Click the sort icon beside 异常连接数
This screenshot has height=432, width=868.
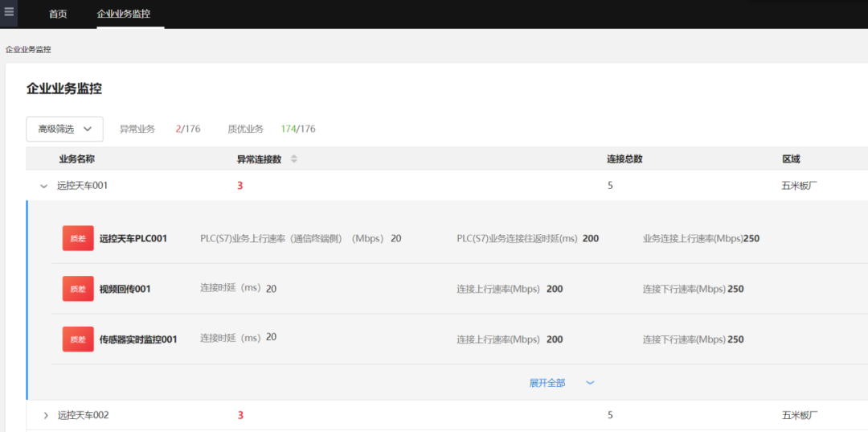point(294,159)
